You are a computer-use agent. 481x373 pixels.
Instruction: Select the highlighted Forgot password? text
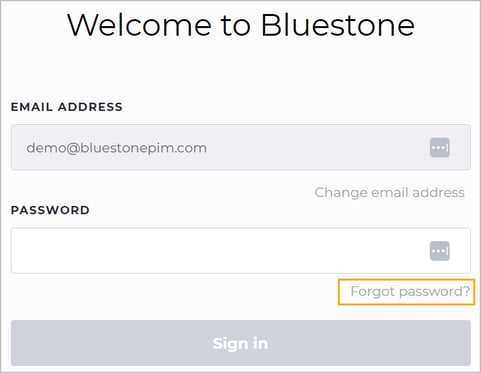coord(410,292)
